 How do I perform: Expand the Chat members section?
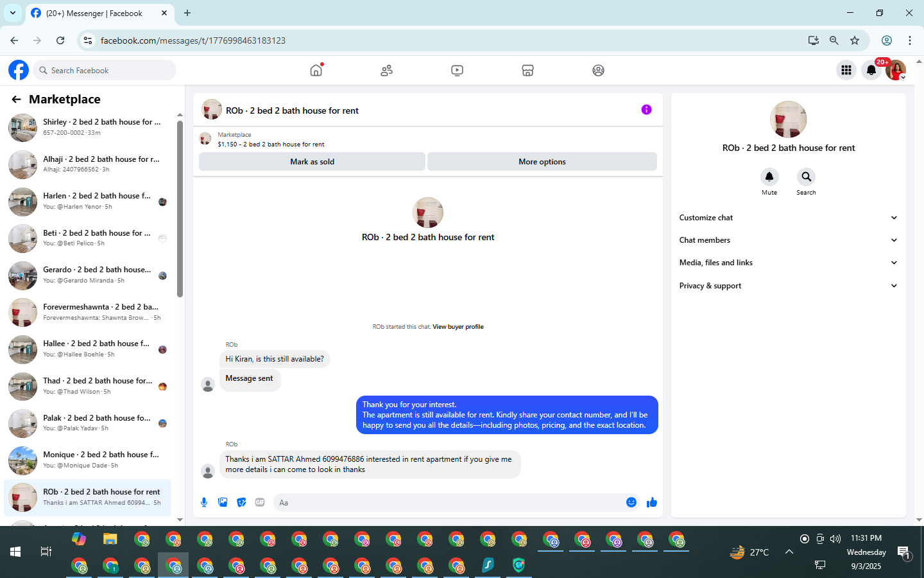pos(788,240)
